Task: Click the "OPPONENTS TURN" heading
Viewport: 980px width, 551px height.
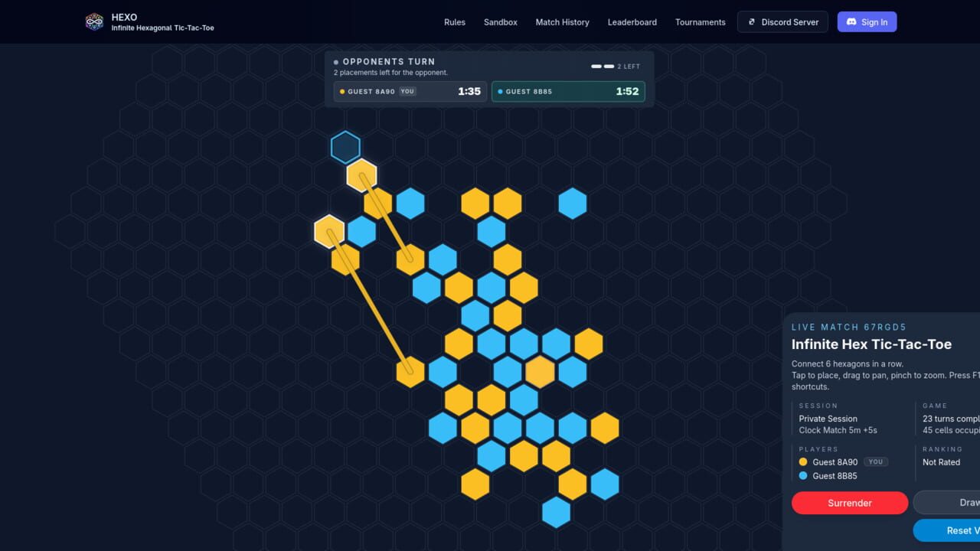Action: click(389, 61)
